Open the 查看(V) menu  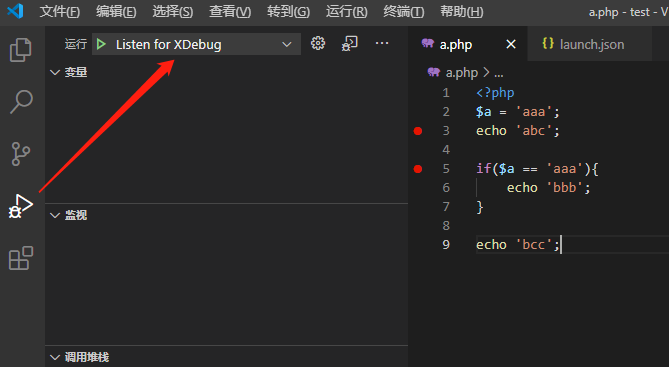[230, 12]
